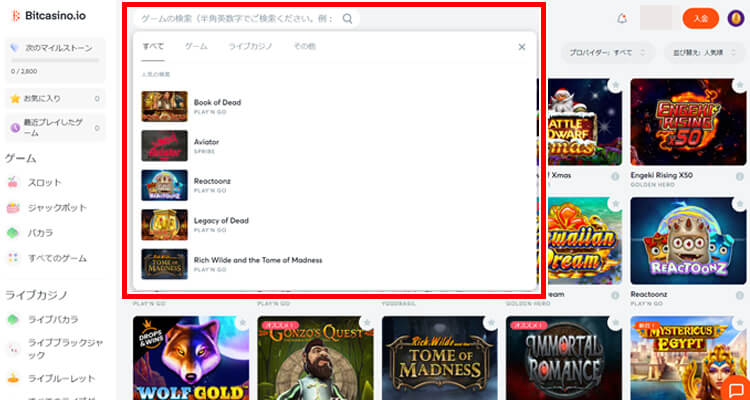
Task: Click the ライブブラックジャック icon
Action: pos(13,349)
